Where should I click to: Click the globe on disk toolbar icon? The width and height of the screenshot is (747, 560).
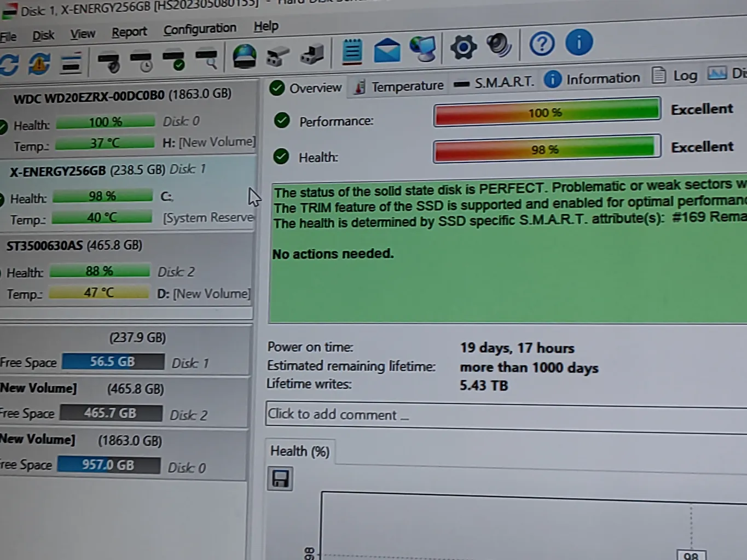[244, 56]
